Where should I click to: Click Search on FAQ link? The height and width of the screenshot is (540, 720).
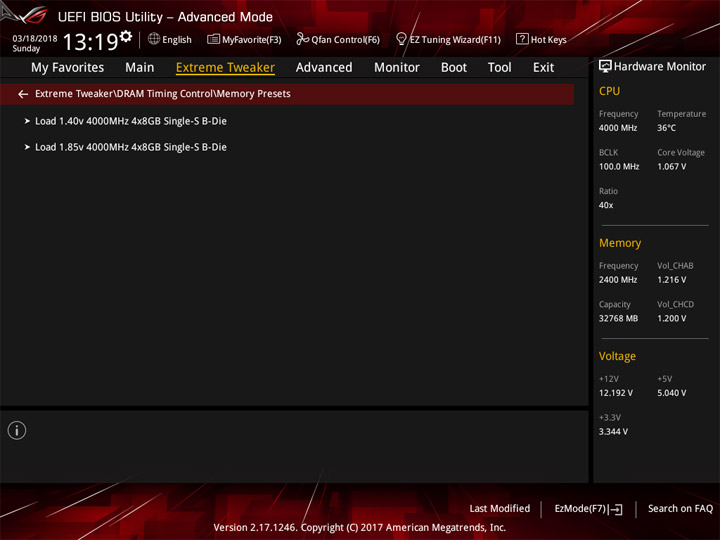[680, 509]
